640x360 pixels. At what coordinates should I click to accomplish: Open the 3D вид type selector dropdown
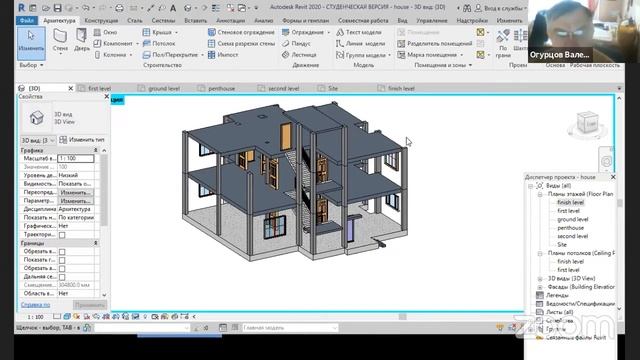point(38,140)
